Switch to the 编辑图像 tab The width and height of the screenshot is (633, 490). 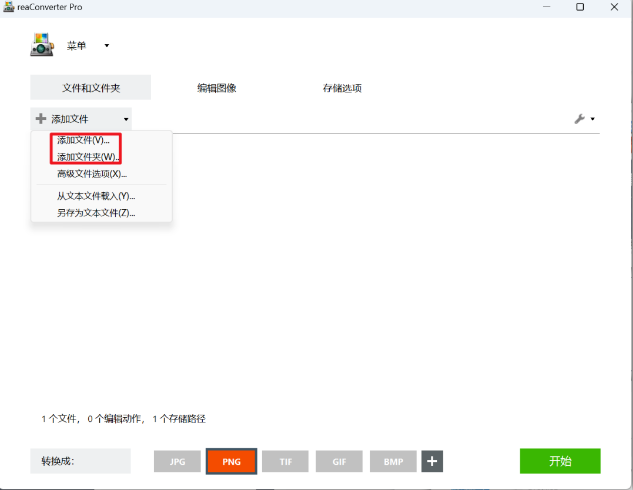tap(217, 88)
